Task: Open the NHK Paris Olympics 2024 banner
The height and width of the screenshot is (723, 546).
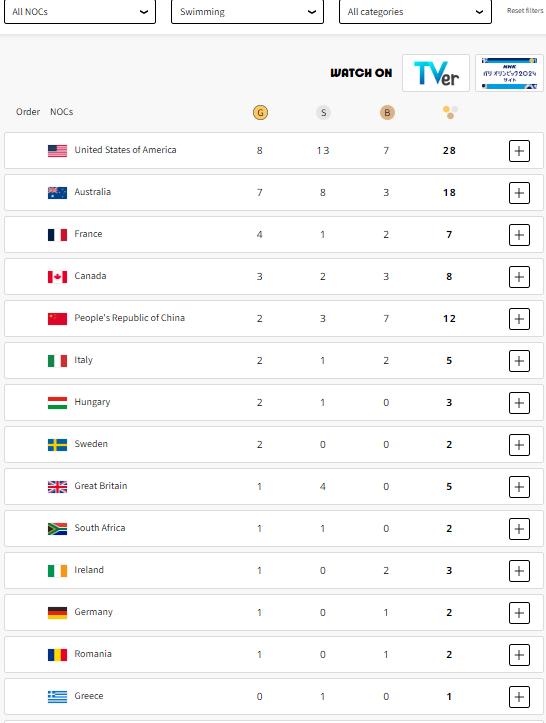Action: click(x=509, y=73)
